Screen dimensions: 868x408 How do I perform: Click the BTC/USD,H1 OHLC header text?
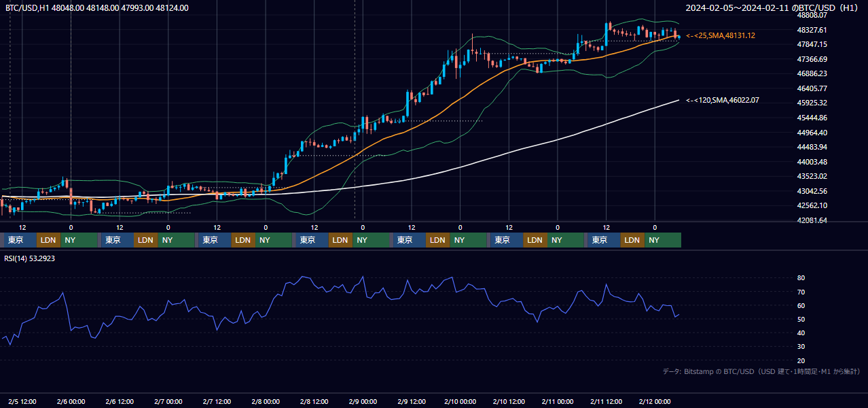(97, 8)
